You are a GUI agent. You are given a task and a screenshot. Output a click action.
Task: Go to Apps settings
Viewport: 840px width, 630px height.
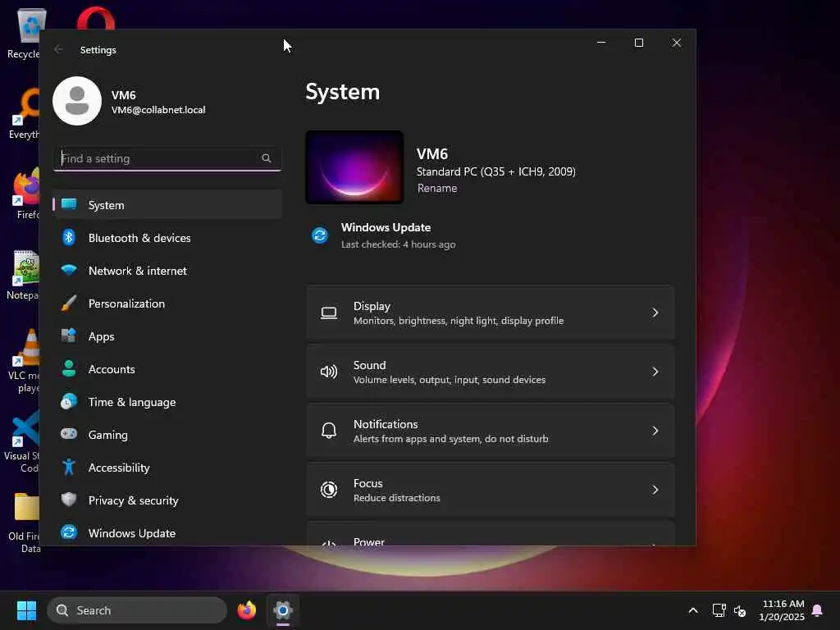(167, 336)
